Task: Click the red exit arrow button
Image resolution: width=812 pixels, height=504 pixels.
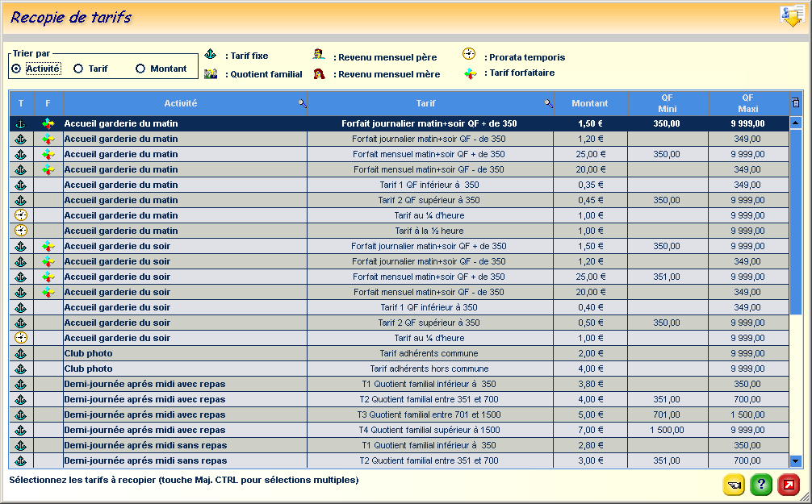Action: pyautogui.click(x=789, y=485)
